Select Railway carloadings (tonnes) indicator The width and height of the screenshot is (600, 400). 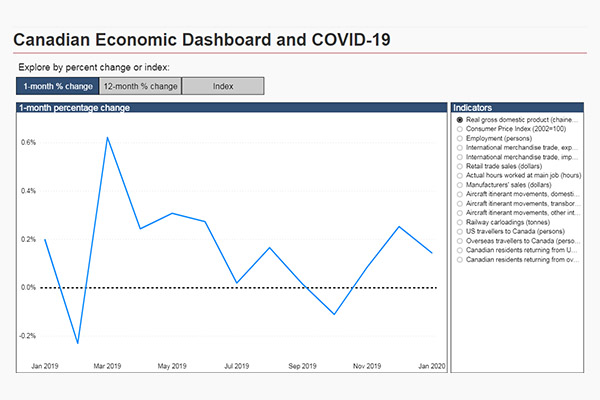point(460,222)
